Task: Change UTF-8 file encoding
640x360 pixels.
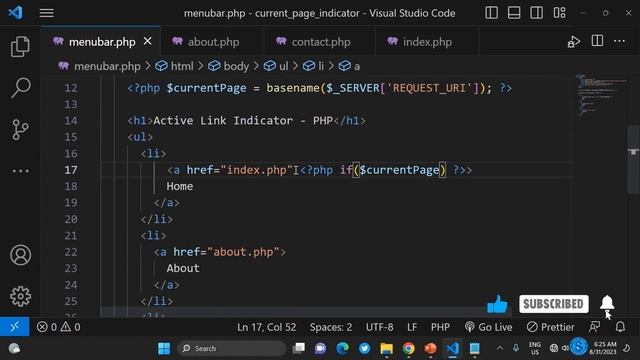Action: pyautogui.click(x=380, y=327)
